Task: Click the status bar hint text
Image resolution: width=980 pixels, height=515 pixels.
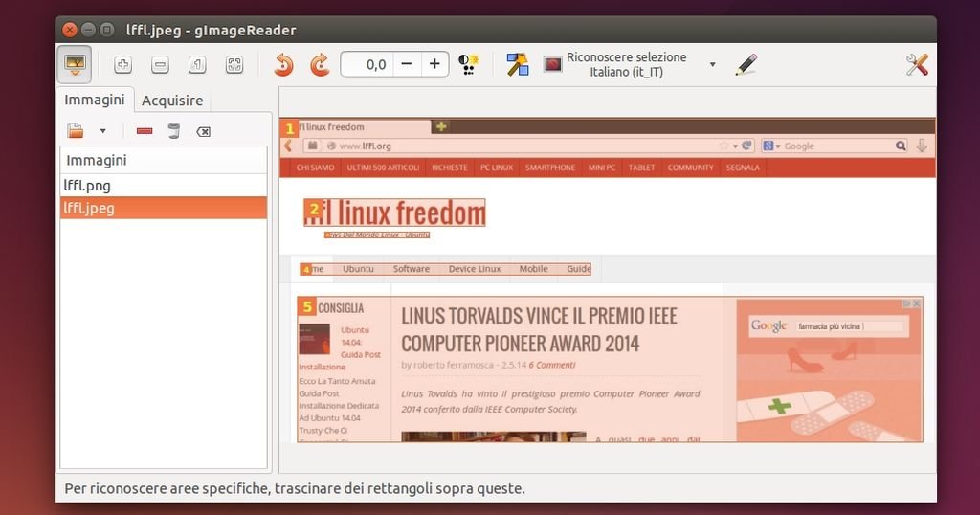Action: pyautogui.click(x=295, y=488)
